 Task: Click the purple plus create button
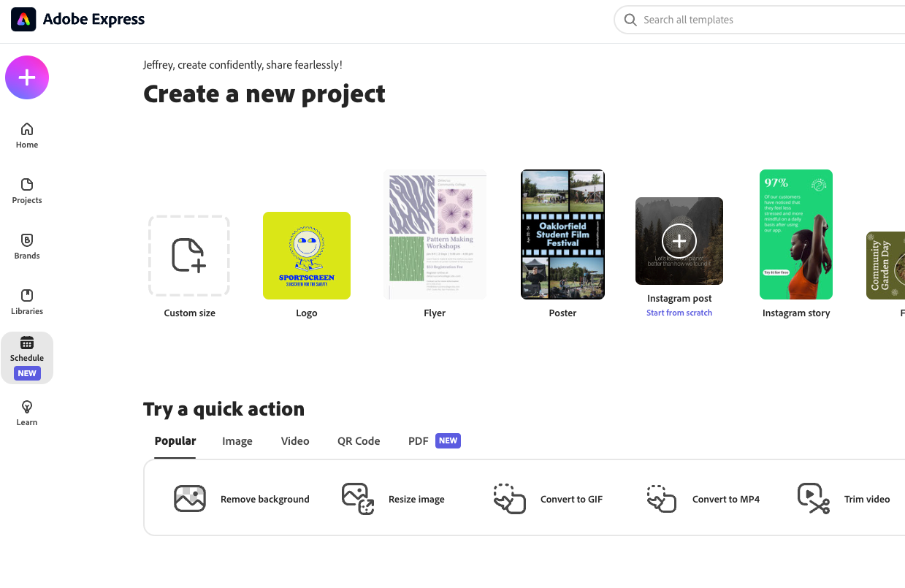tap(27, 77)
